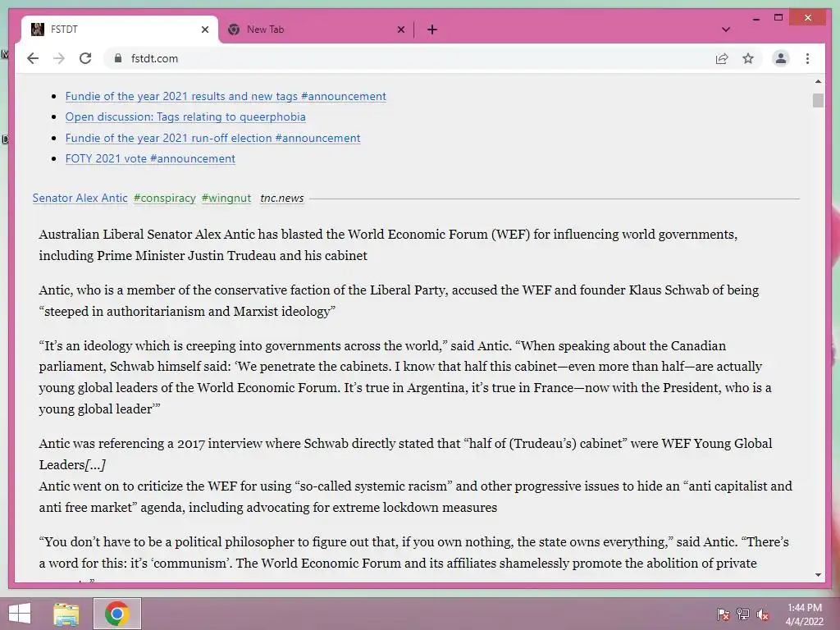
Task: Click the Chrome taskbar icon
Action: 117,614
